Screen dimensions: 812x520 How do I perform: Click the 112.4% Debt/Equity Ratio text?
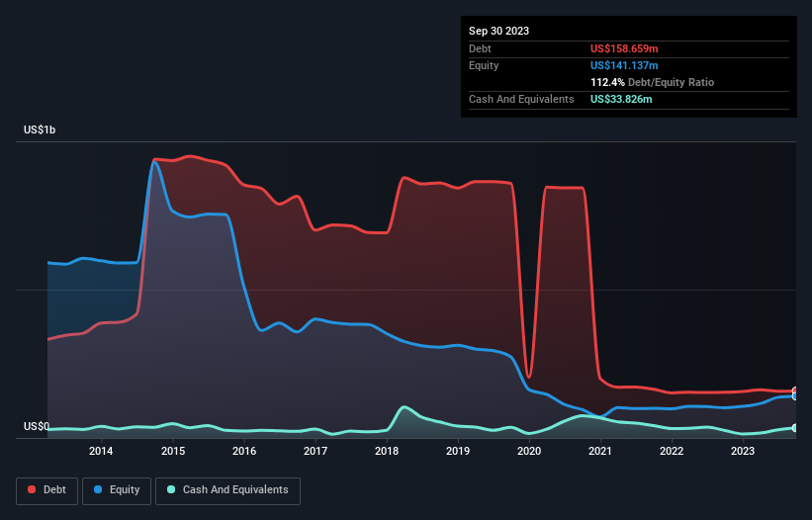click(x=652, y=82)
